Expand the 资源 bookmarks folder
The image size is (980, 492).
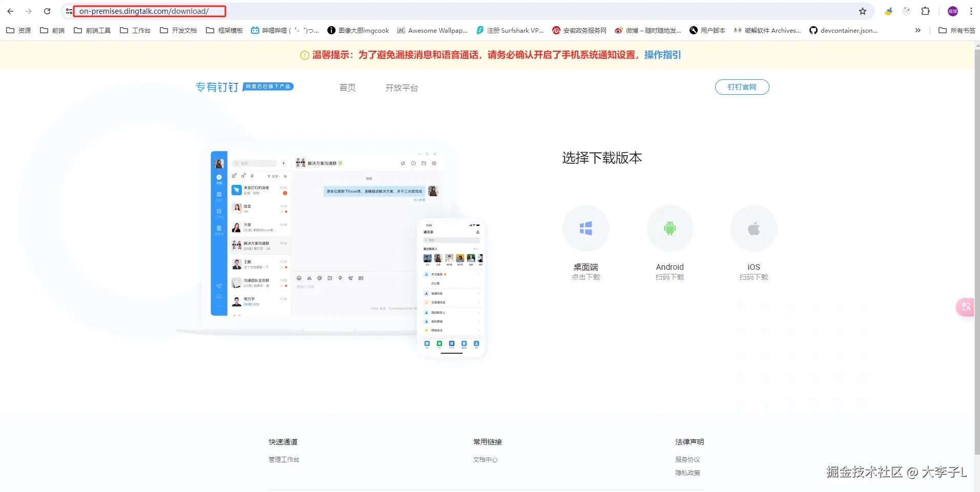click(x=18, y=30)
